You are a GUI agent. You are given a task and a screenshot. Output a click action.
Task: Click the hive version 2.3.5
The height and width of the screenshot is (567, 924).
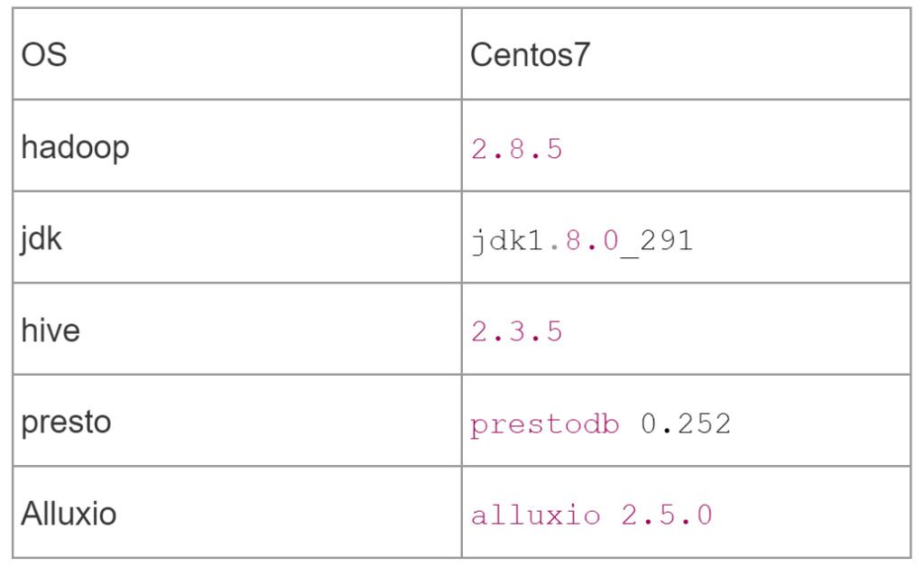(x=517, y=332)
